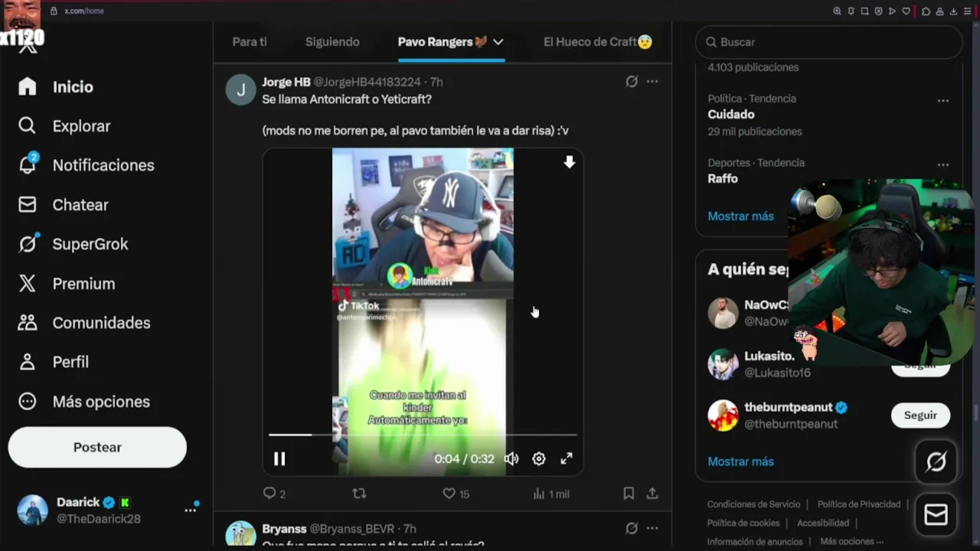Expand Pavo Rangers tab chevron

498,42
